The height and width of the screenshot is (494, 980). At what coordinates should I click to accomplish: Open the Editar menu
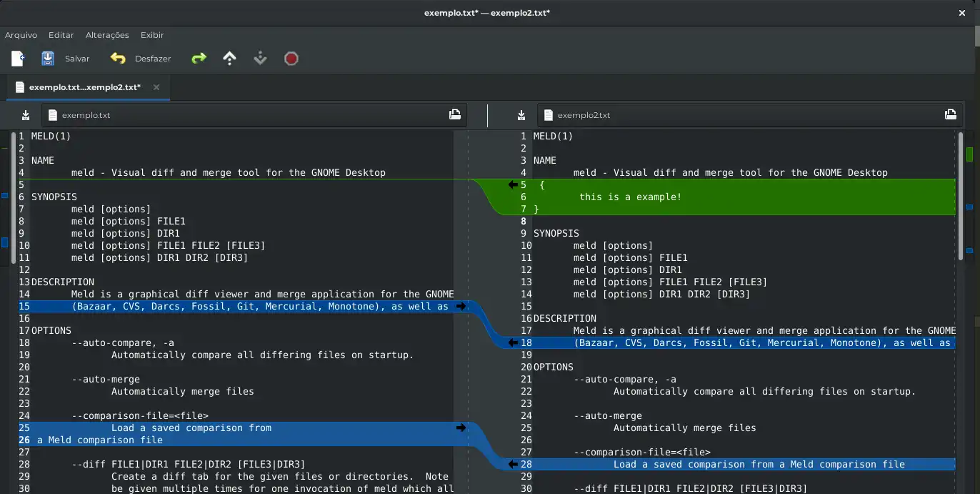[x=61, y=35]
